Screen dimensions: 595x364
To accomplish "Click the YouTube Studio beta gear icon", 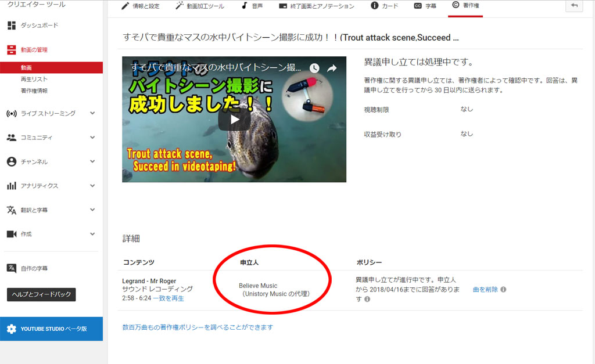I will click(12, 329).
